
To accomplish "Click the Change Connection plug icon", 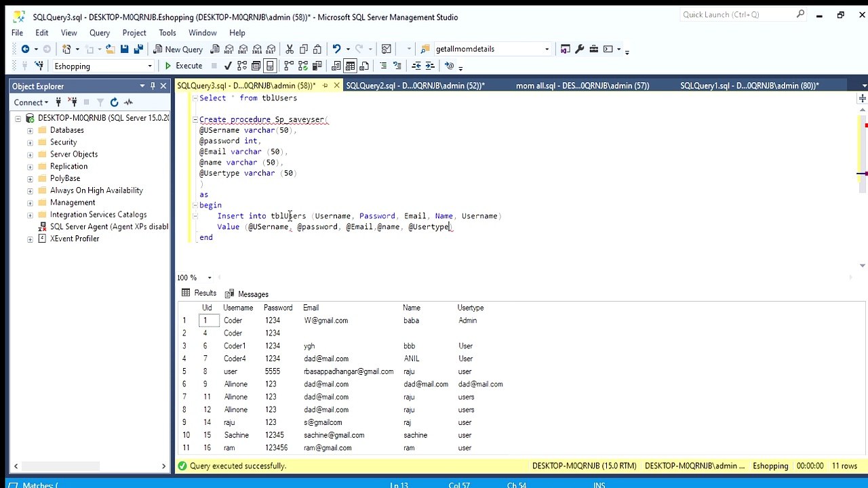I will pos(39,66).
